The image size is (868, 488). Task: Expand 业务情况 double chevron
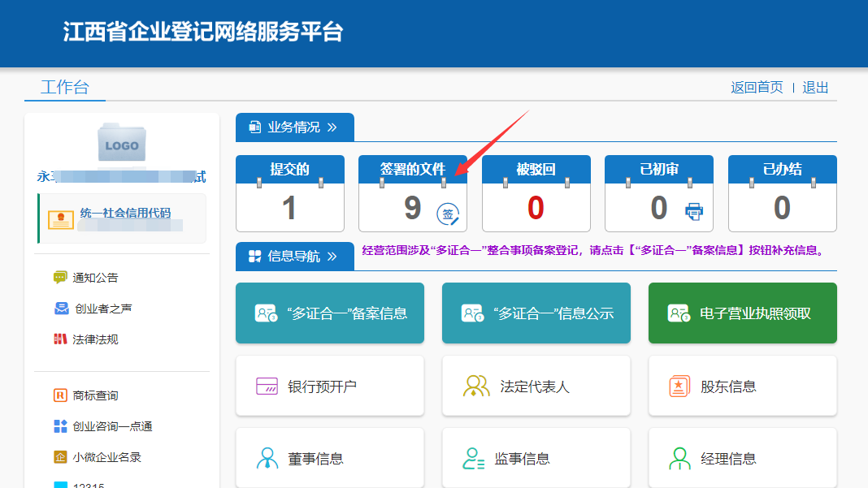pyautogui.click(x=332, y=127)
